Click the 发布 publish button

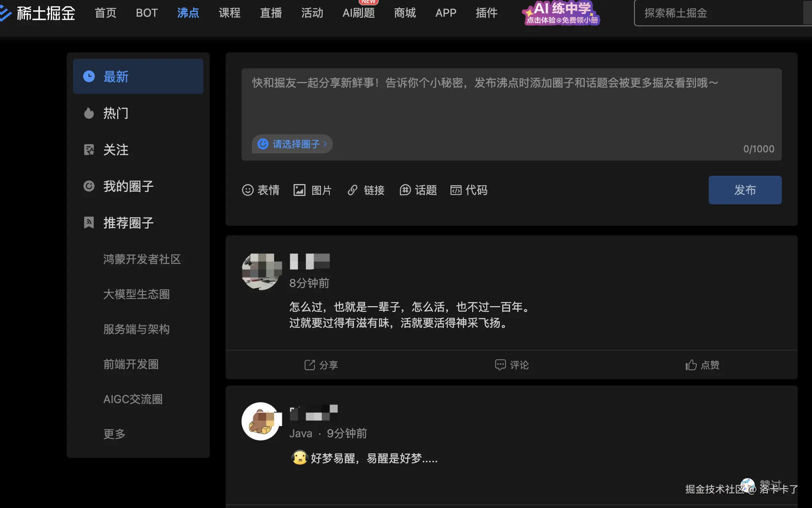[745, 190]
